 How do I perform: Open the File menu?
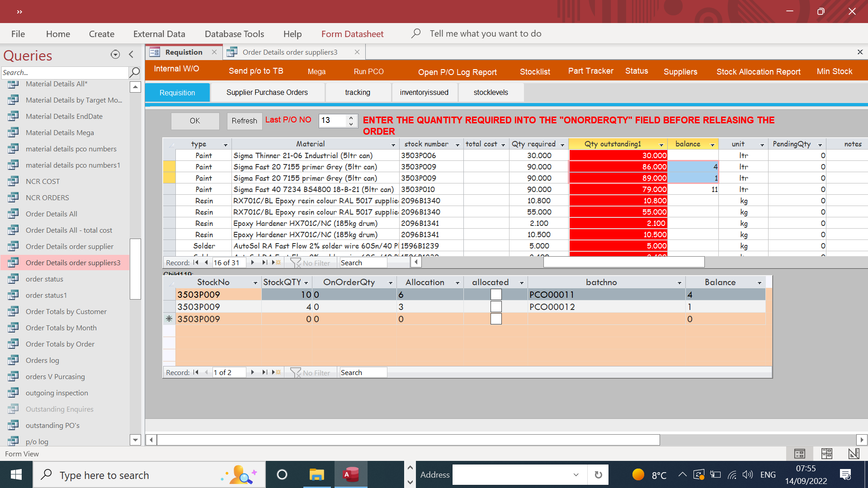18,34
